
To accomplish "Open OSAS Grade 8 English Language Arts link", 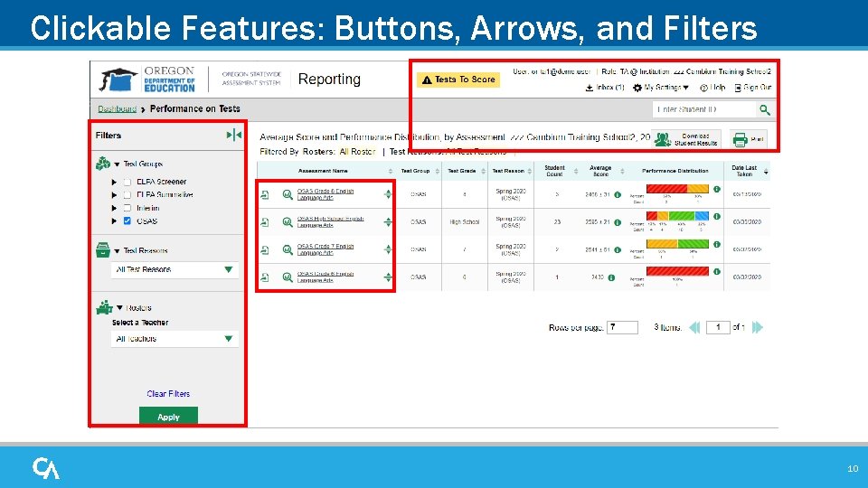I will pyautogui.click(x=325, y=194).
